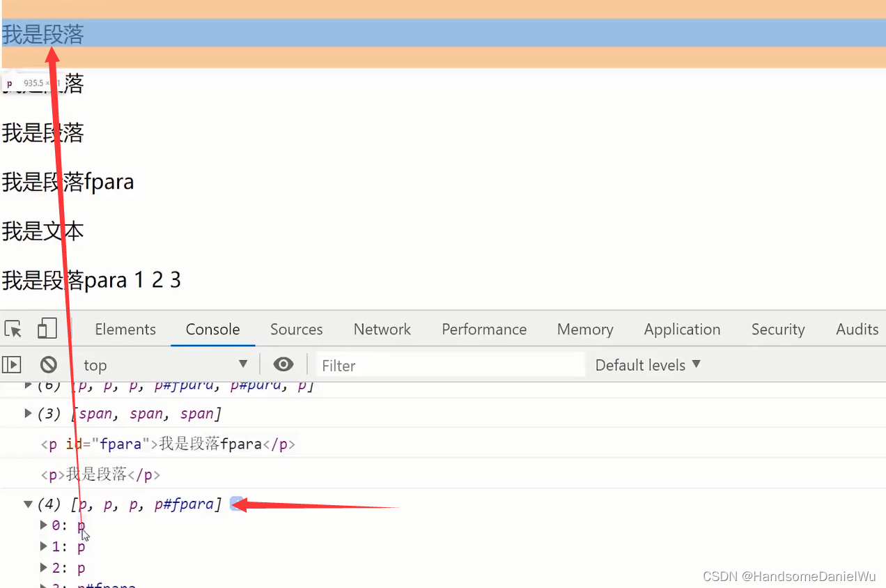
Task: Click the highlighted 我是段落 paragraph on page
Action: [x=42, y=34]
